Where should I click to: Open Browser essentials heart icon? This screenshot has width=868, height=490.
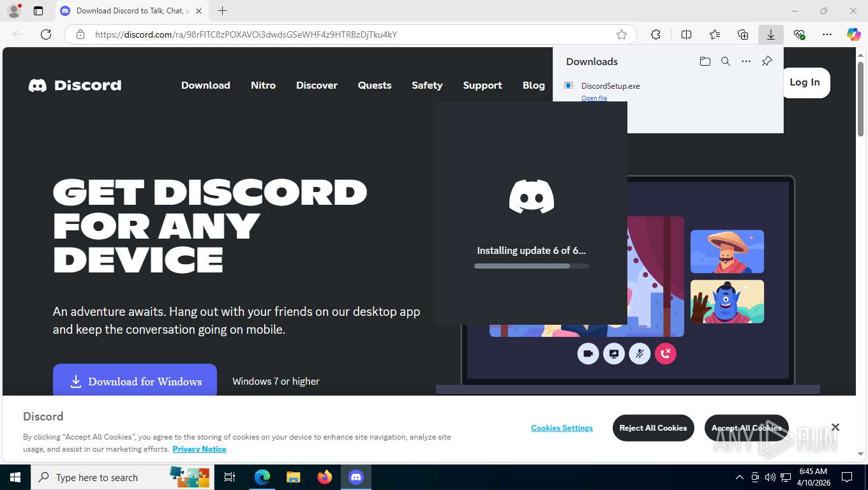click(x=799, y=34)
